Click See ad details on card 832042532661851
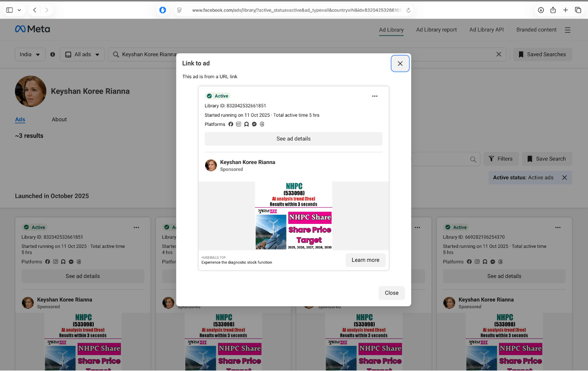This screenshot has height=371, width=588. pos(83,276)
